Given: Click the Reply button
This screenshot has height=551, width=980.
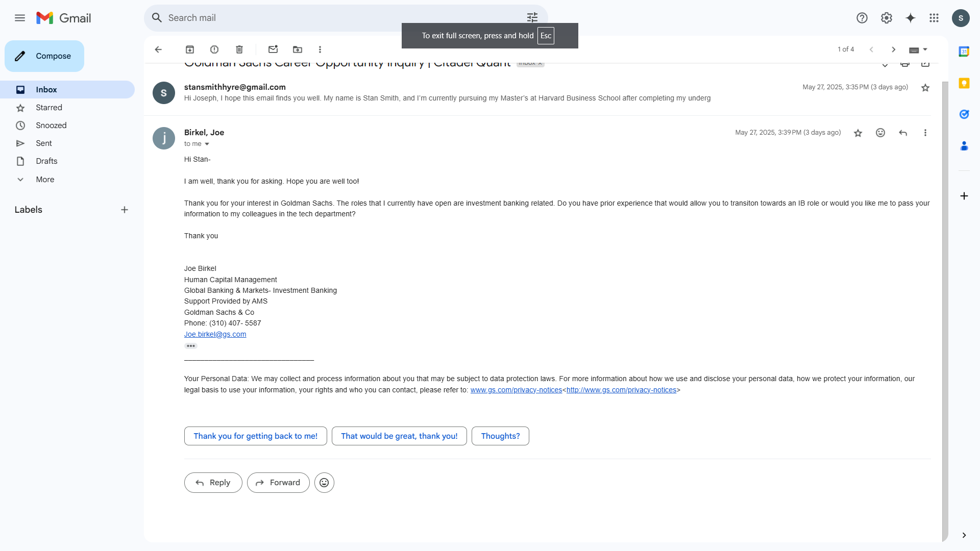Looking at the screenshot, I should click(x=213, y=483).
